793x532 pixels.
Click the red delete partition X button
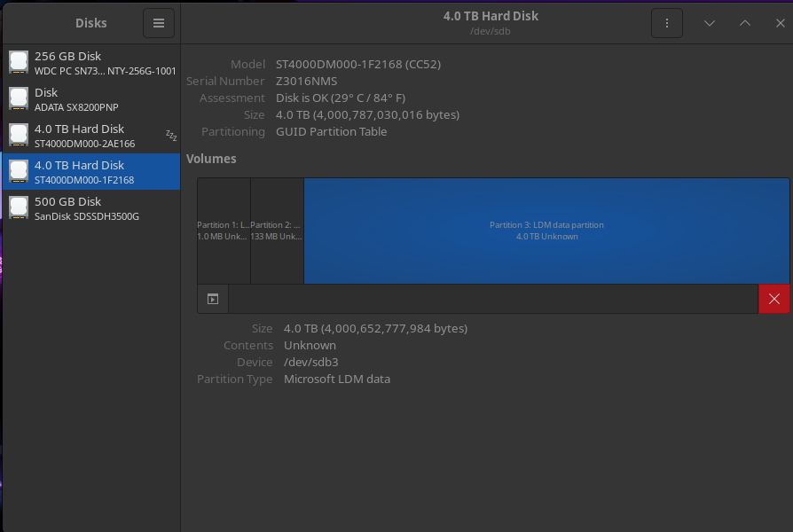(x=773, y=299)
